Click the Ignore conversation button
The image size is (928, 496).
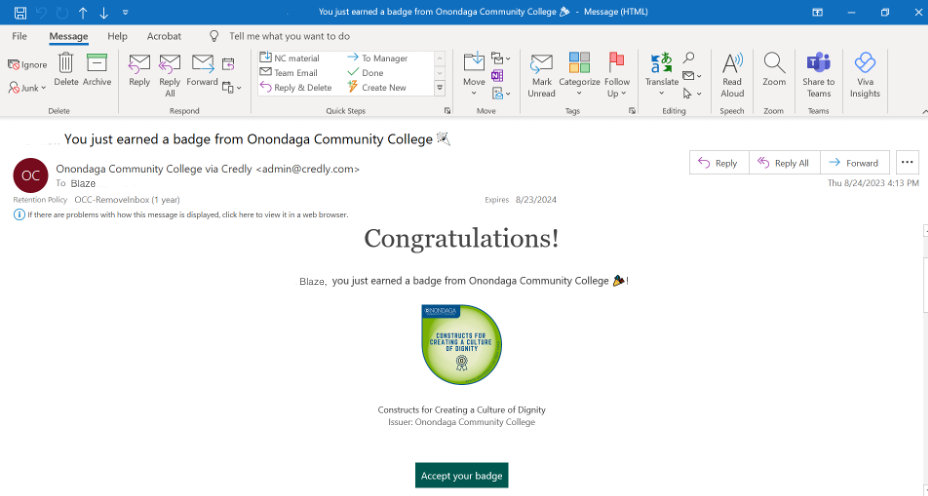[x=27, y=65]
